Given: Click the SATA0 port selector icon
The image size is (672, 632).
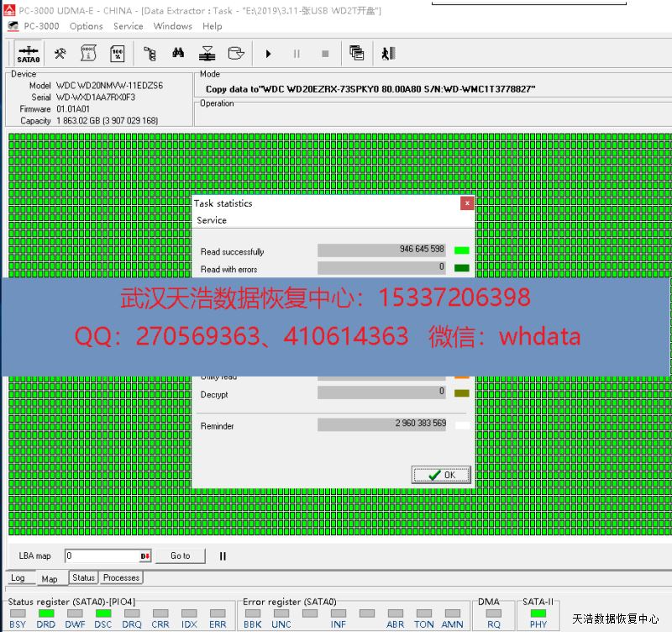Looking at the screenshot, I should (x=29, y=54).
